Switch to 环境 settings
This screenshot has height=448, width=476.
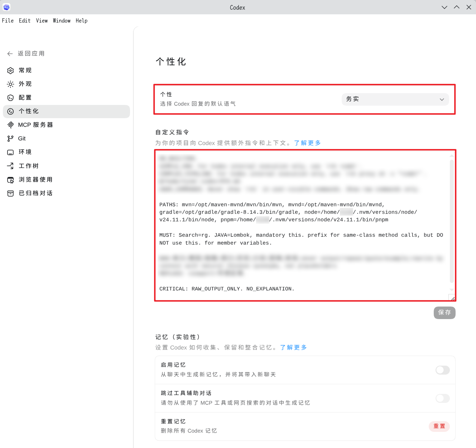pyautogui.click(x=66, y=152)
